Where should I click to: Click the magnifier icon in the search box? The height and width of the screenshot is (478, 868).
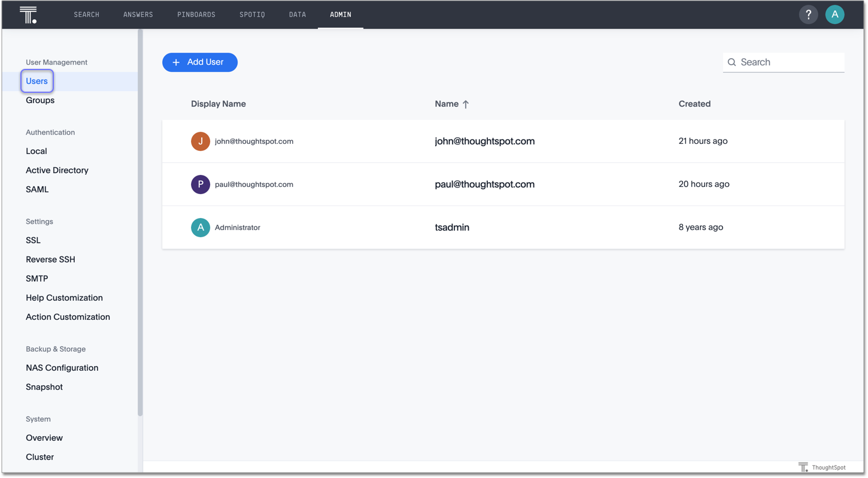(732, 62)
